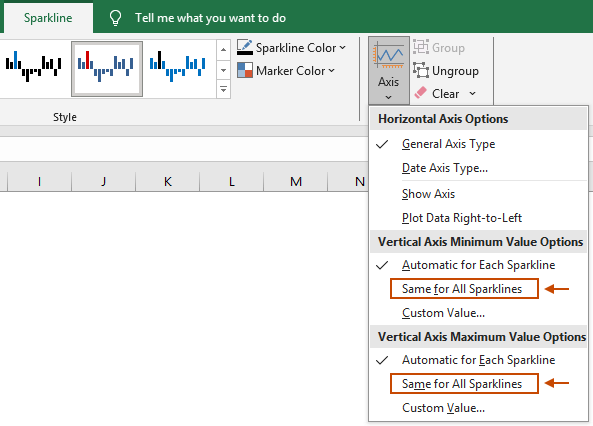Screen dimensions: 593x426
Task: Click the Sparkline Color pen icon
Action: [x=245, y=47]
